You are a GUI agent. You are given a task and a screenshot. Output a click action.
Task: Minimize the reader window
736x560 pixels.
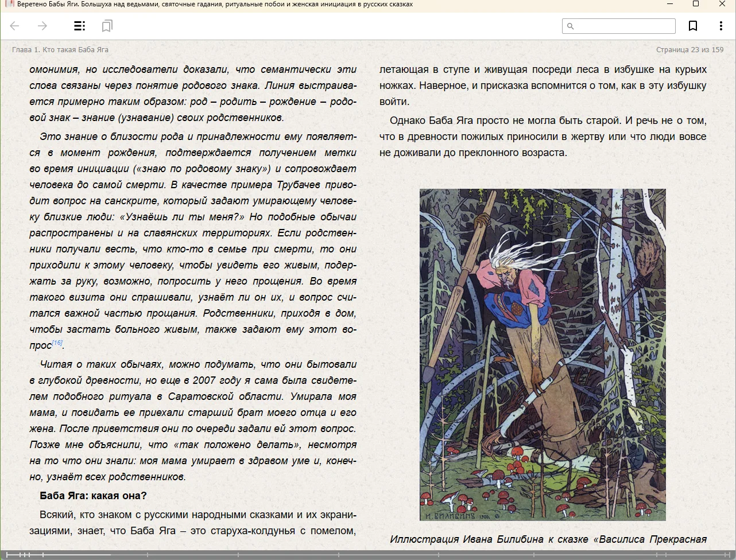point(669,4)
